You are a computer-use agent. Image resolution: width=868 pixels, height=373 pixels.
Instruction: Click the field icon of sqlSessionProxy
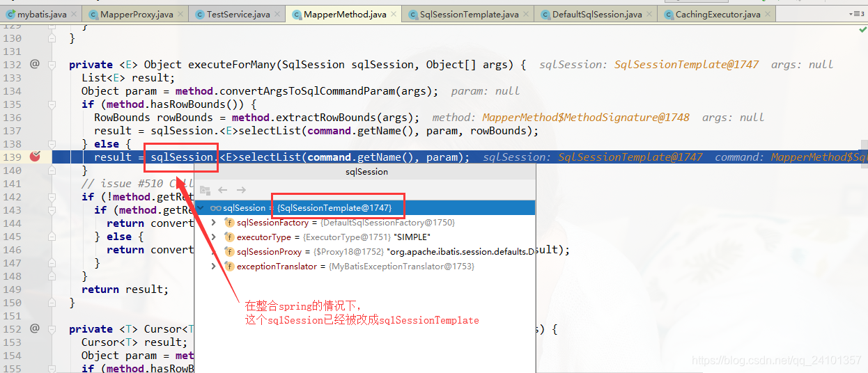click(x=229, y=252)
